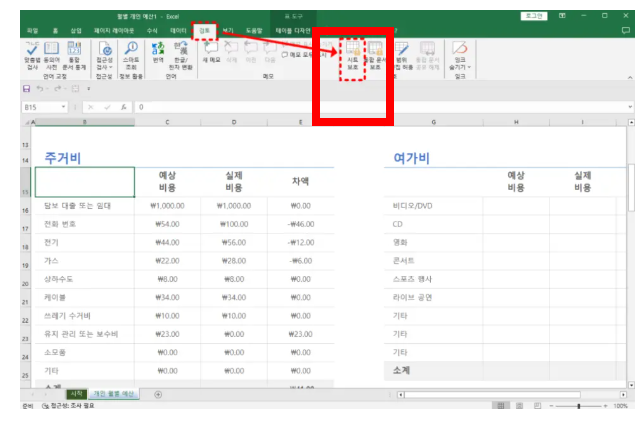Click Unshare Workbook (통합 문서 공유 해제)
642x448 pixels.
coord(427,56)
